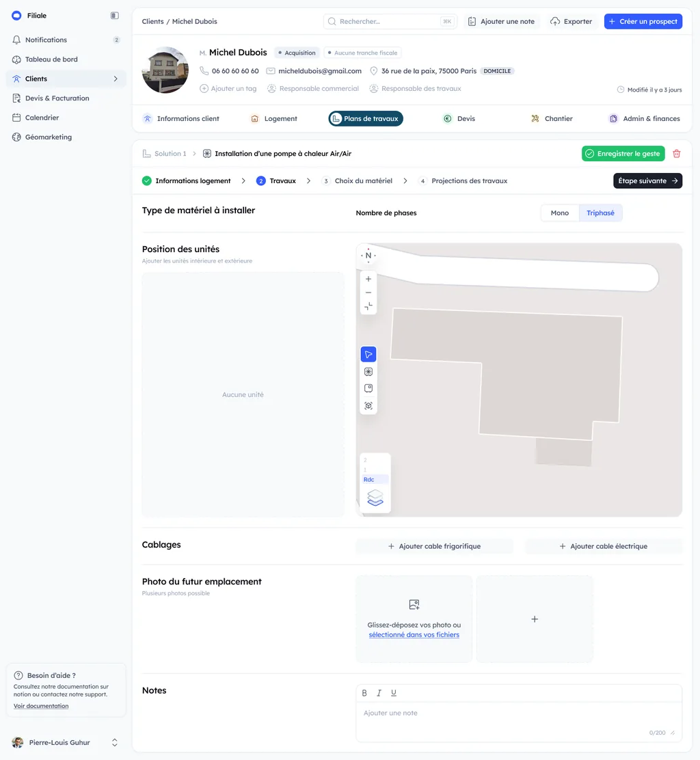Select the Rdc floor level
Screen dimensions: 700x760
coord(375,479)
